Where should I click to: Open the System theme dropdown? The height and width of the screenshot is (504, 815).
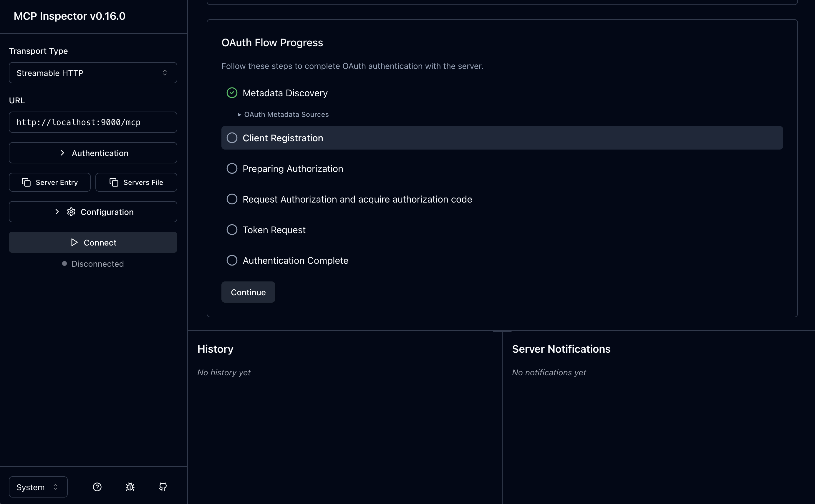(38, 487)
